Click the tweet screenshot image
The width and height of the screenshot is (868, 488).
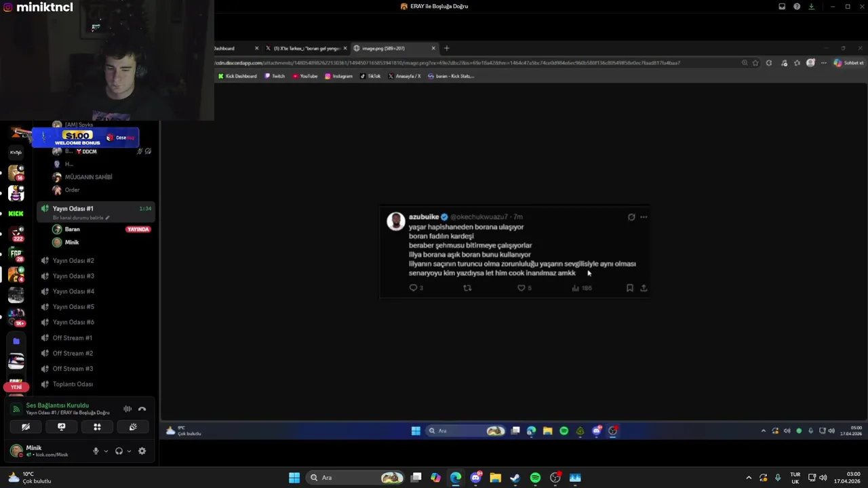[x=515, y=251]
